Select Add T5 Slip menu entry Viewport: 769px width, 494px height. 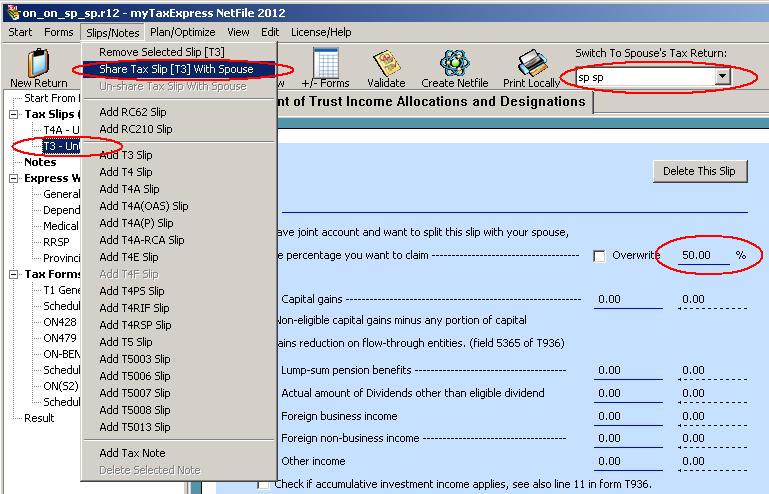(179, 342)
